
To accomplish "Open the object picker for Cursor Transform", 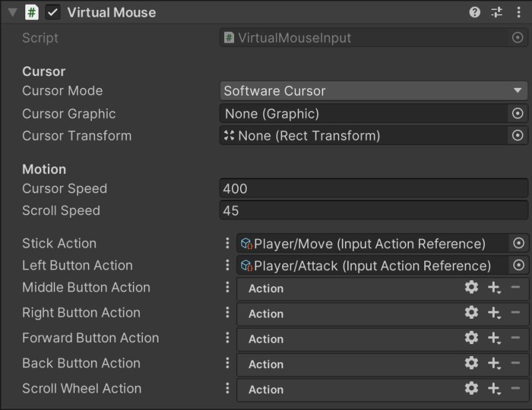I will tap(519, 136).
